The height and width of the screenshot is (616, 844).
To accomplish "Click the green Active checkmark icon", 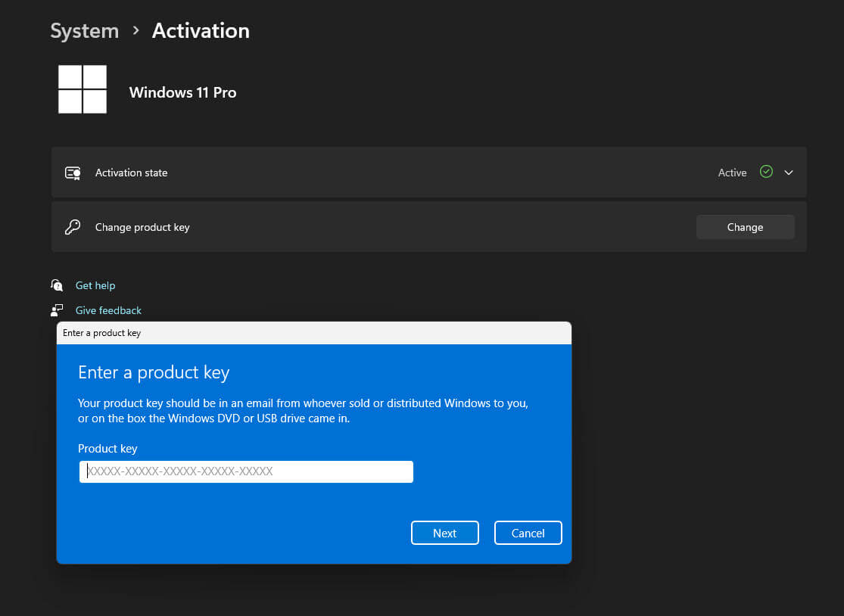I will pos(765,172).
